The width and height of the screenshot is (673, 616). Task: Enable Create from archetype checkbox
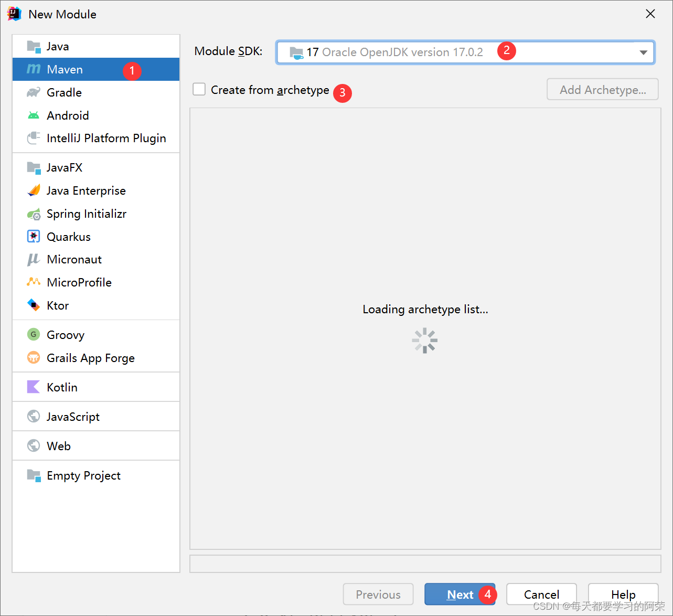pyautogui.click(x=199, y=90)
